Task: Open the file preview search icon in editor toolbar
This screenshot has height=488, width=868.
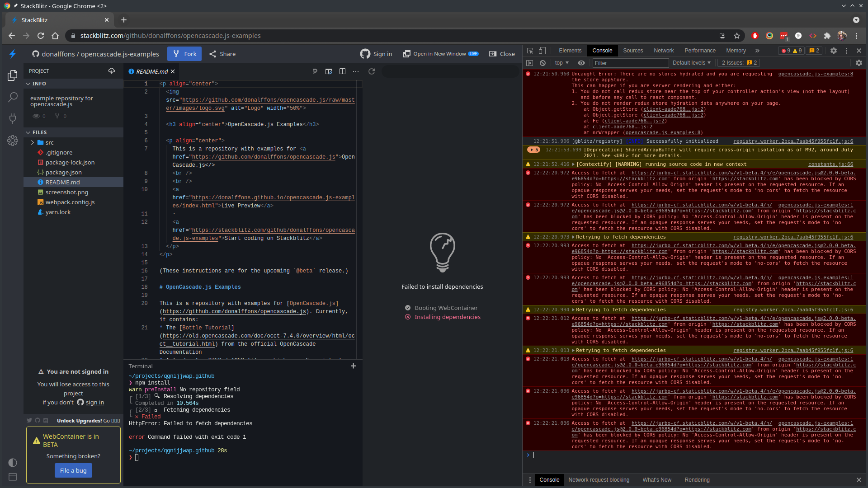Action: pos(328,71)
